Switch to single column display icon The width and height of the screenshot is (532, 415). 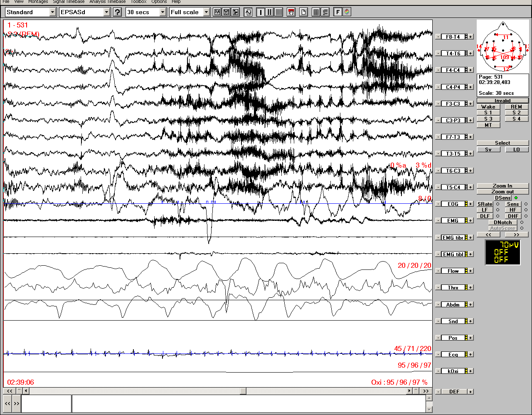(x=261, y=12)
